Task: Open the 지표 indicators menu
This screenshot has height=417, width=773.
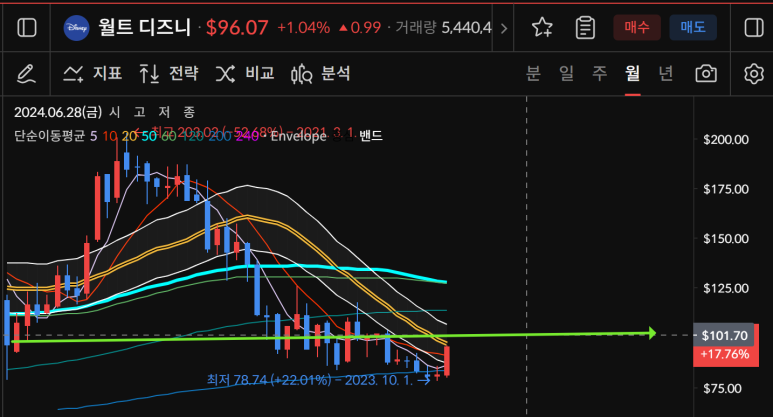Action: (x=92, y=73)
